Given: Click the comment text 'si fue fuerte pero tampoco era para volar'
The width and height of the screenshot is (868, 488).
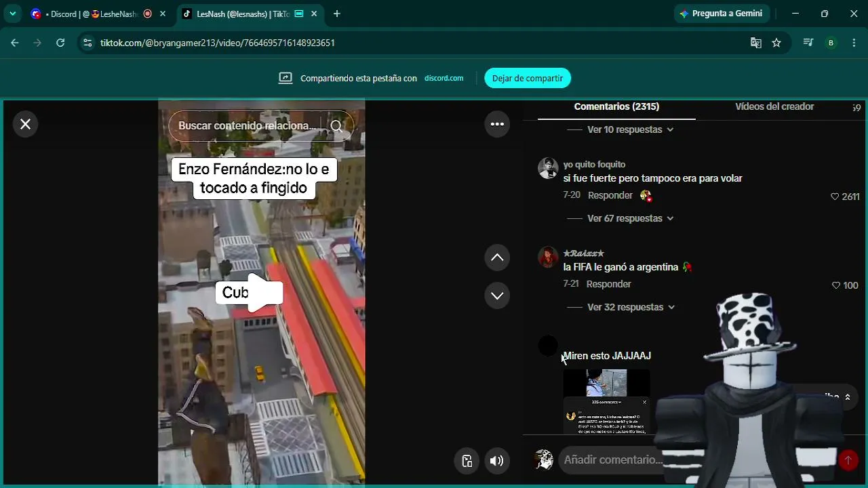Looking at the screenshot, I should [652, 178].
